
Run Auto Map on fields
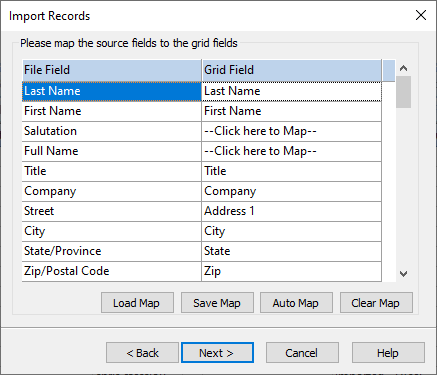296,303
